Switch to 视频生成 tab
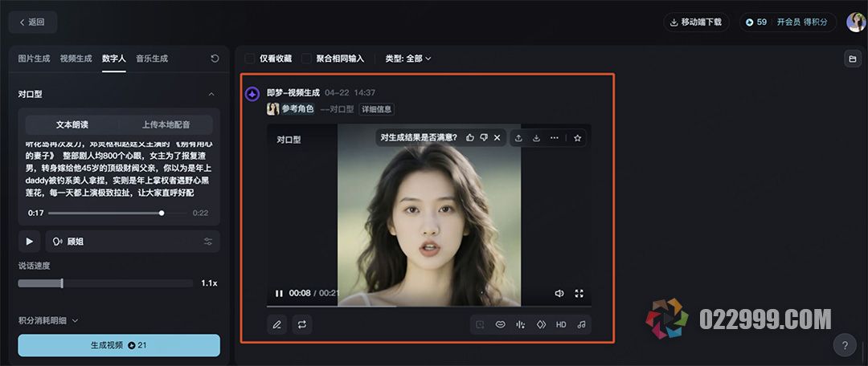868x366 pixels. [x=76, y=59]
